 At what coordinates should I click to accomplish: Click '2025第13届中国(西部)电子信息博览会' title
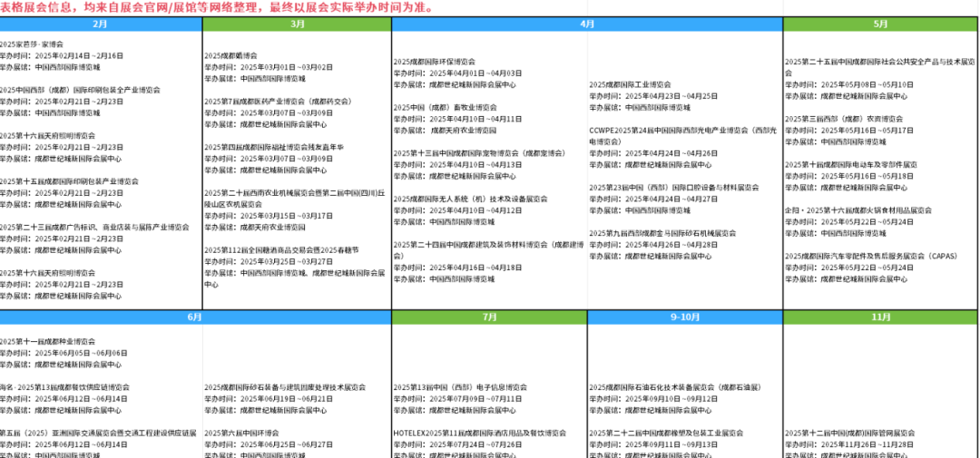pyautogui.click(x=460, y=387)
